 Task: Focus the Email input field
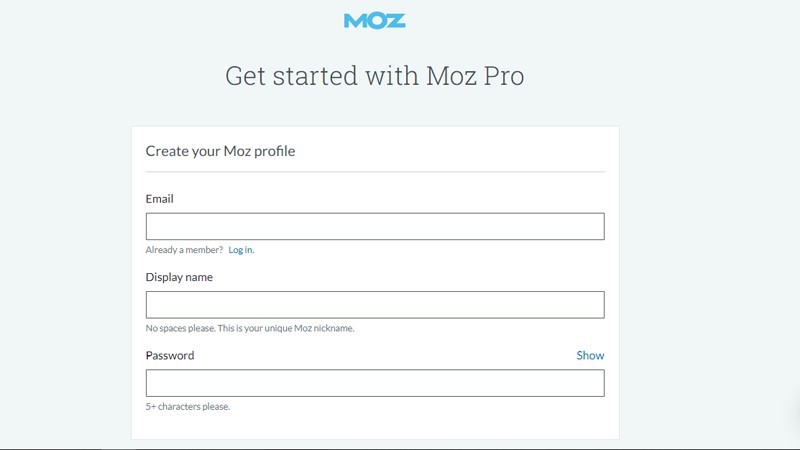click(375, 226)
